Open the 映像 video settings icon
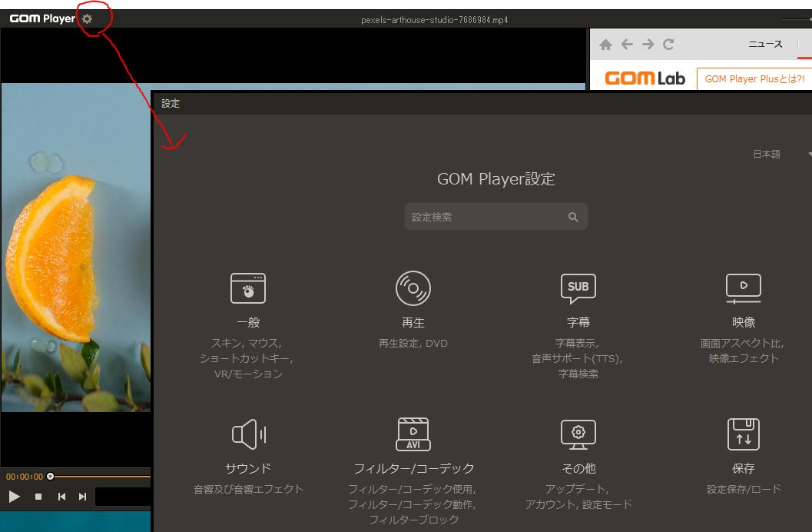 (743, 288)
